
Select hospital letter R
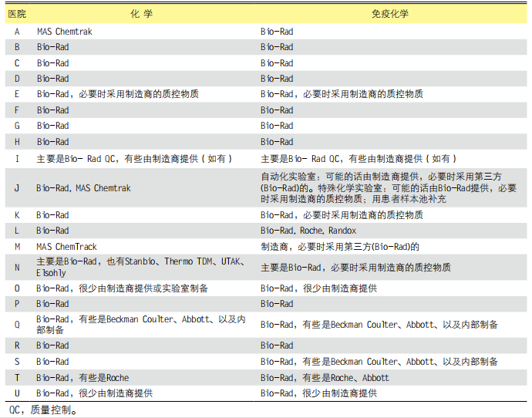coord(17,346)
